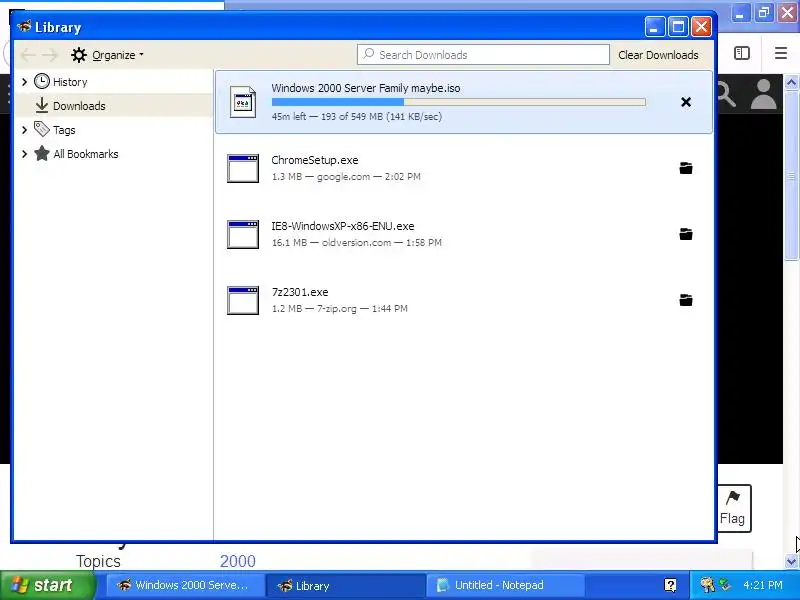Switch to Untitled - Notepad taskbar button
This screenshot has width=800, height=600.
505,585
